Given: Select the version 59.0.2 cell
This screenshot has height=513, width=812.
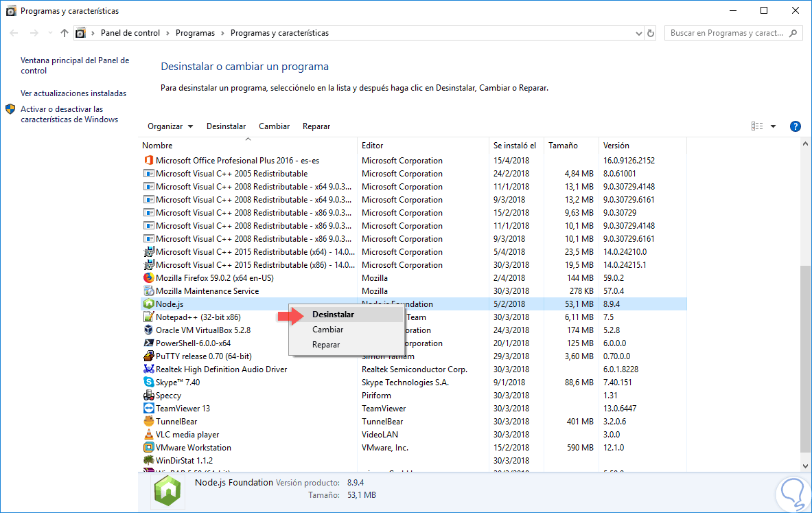Looking at the screenshot, I should pyautogui.click(x=614, y=278).
